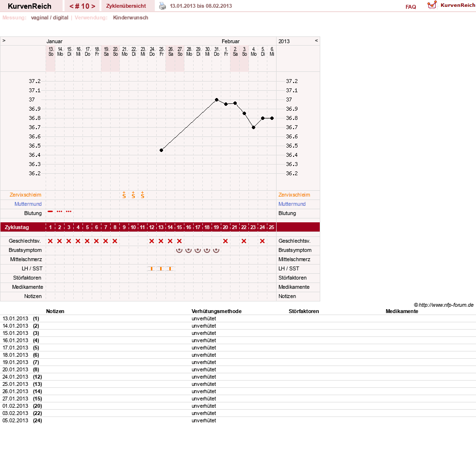
Task: Click the temperature point on January 25
Action: click(x=161, y=150)
